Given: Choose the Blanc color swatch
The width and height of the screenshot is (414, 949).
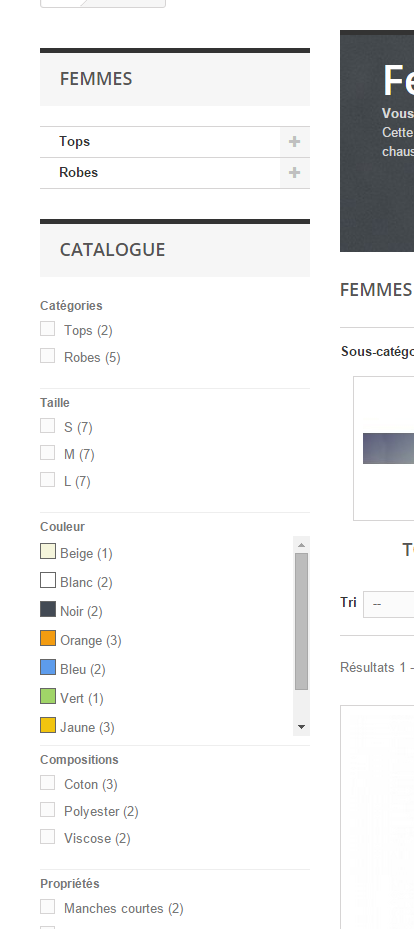Looking at the screenshot, I should pyautogui.click(x=48, y=580).
